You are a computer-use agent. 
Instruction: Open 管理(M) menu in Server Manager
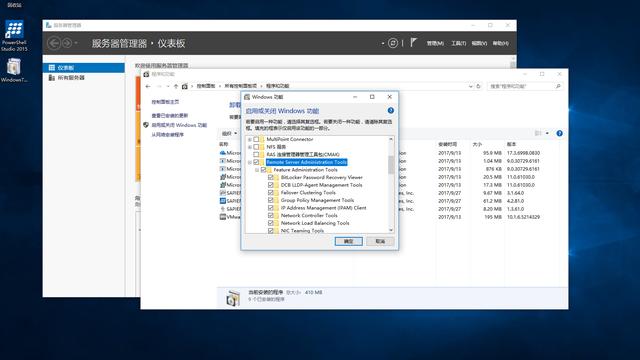coord(435,43)
